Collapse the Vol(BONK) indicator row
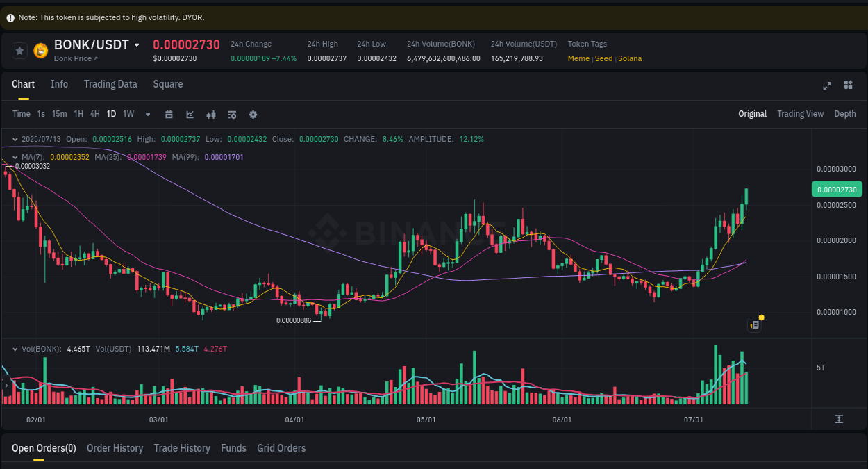This screenshot has width=868, height=469. 15,349
